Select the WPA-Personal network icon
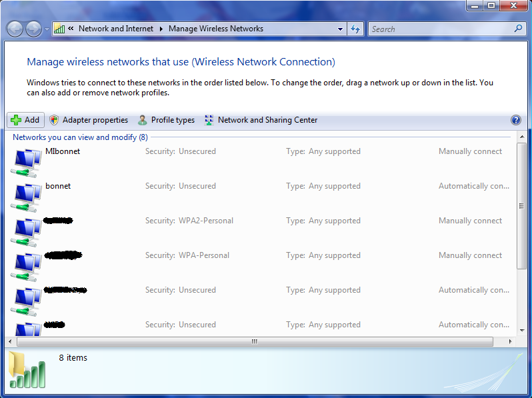This screenshot has height=398, width=532. tap(26, 267)
